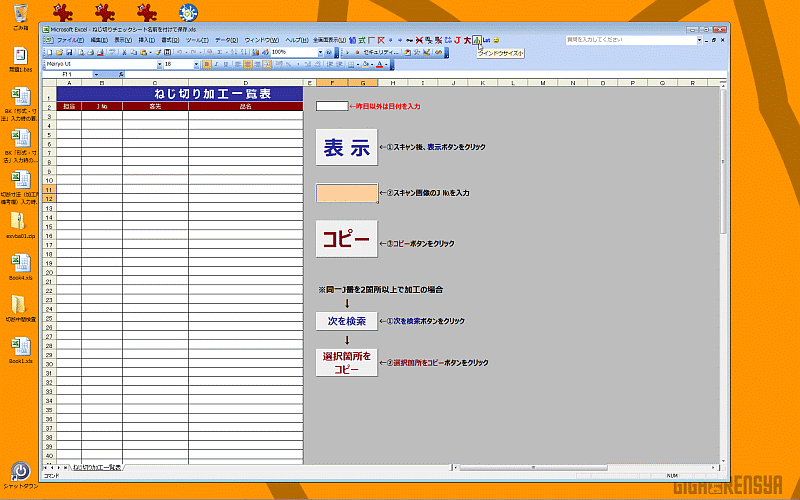The height and width of the screenshot is (500, 800).
Task: Click the red X scissors custom icon
Action: [x=419, y=40]
